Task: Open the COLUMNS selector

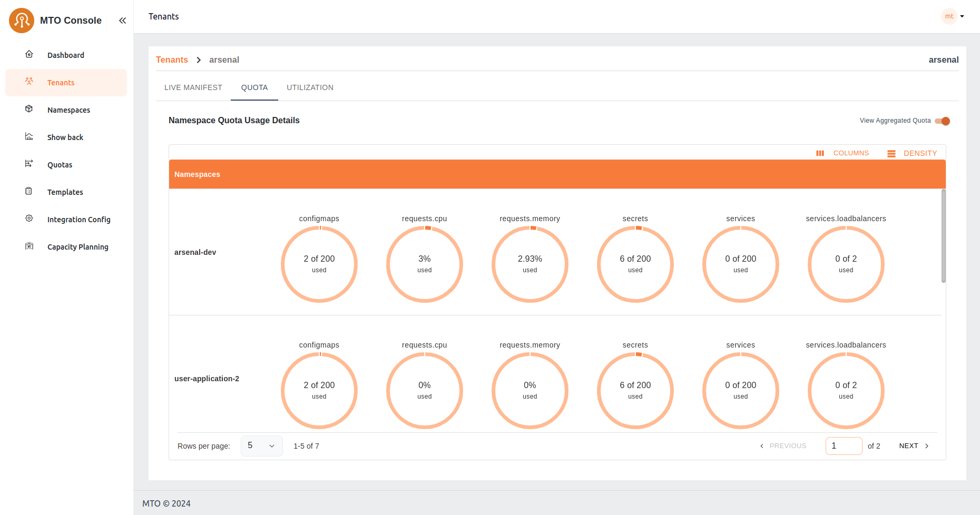Action: pyautogui.click(x=842, y=153)
